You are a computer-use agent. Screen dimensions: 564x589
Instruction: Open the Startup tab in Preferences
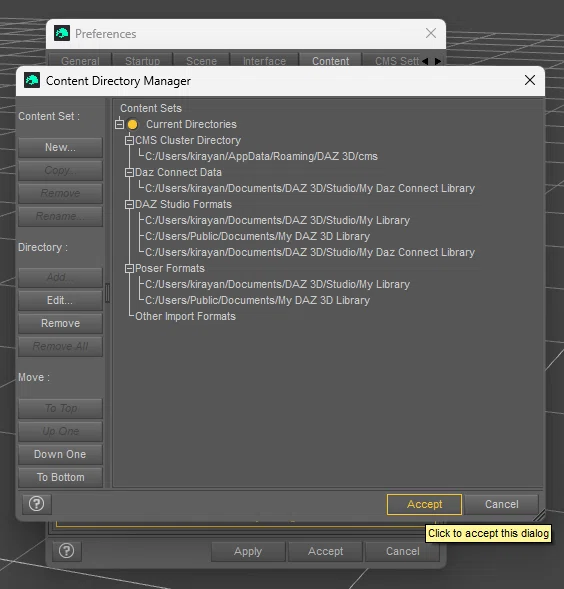tap(142, 61)
